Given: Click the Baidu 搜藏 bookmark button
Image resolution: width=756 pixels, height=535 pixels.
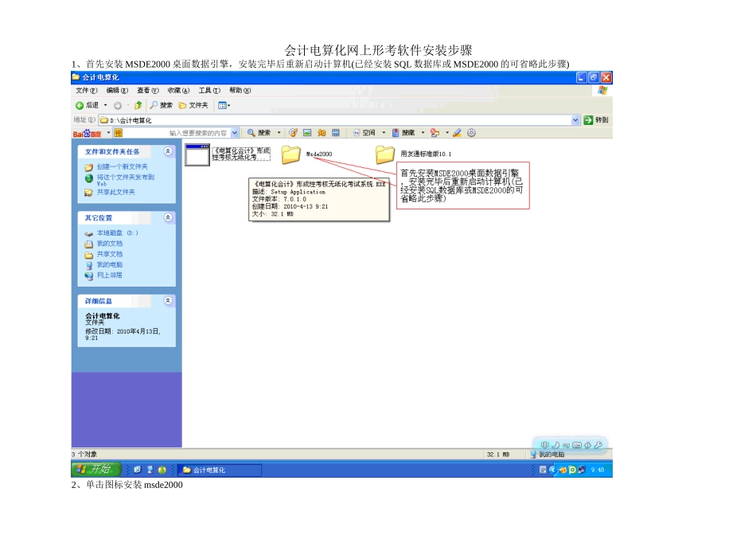Looking at the screenshot, I should [x=403, y=133].
